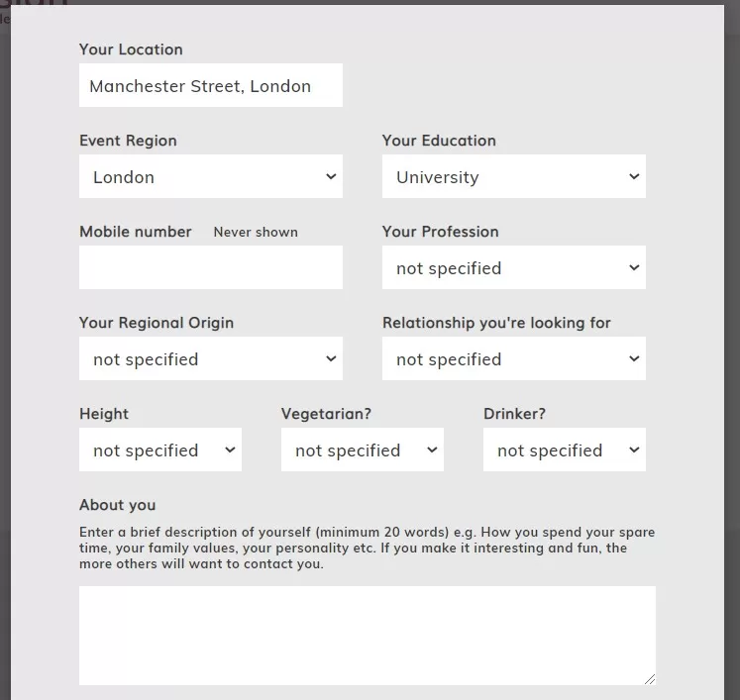Expand the Your Regional Origin dropdown
The image size is (740, 700).
(210, 359)
